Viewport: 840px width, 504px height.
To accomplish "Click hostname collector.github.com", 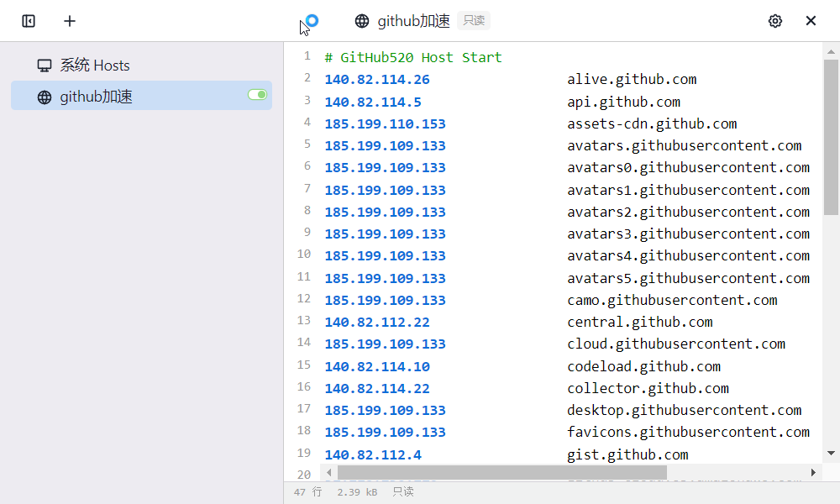I will pos(648,389).
